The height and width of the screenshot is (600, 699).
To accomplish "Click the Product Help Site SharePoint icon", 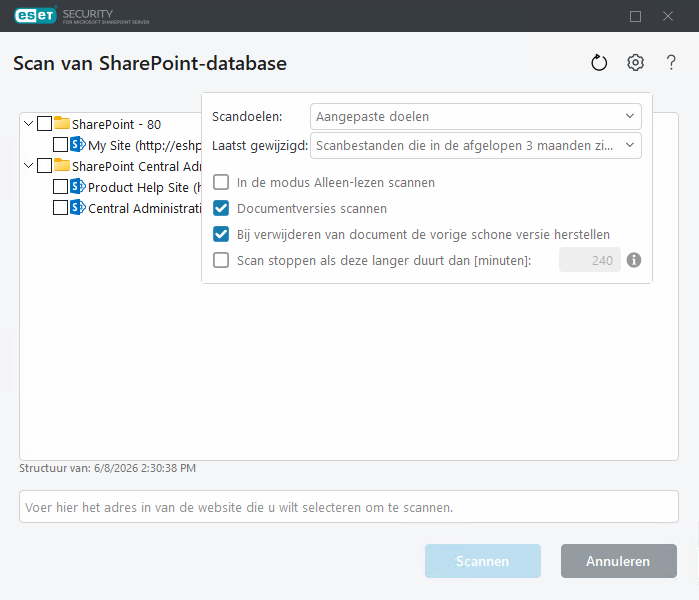I will tap(78, 186).
